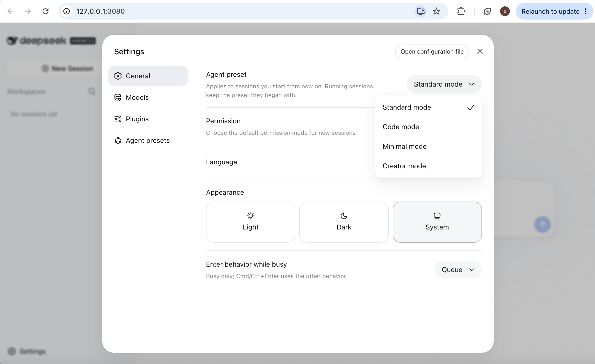595x364 pixels.
Task: Click the Settings dialog title
Action: [x=129, y=52]
